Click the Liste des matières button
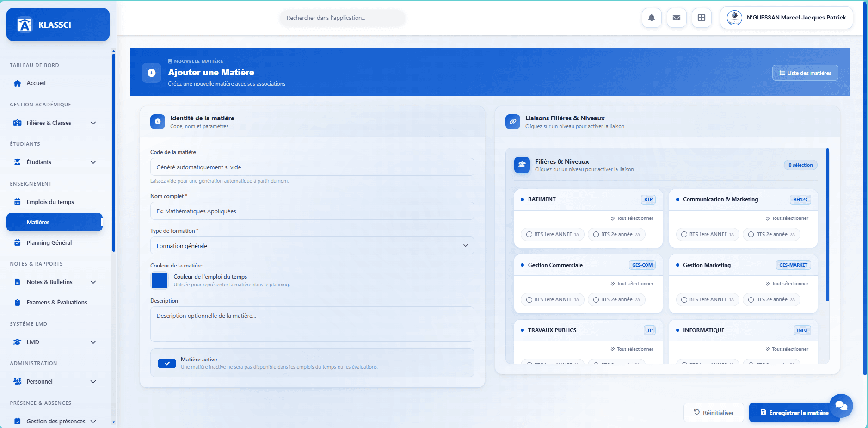 pyautogui.click(x=805, y=73)
